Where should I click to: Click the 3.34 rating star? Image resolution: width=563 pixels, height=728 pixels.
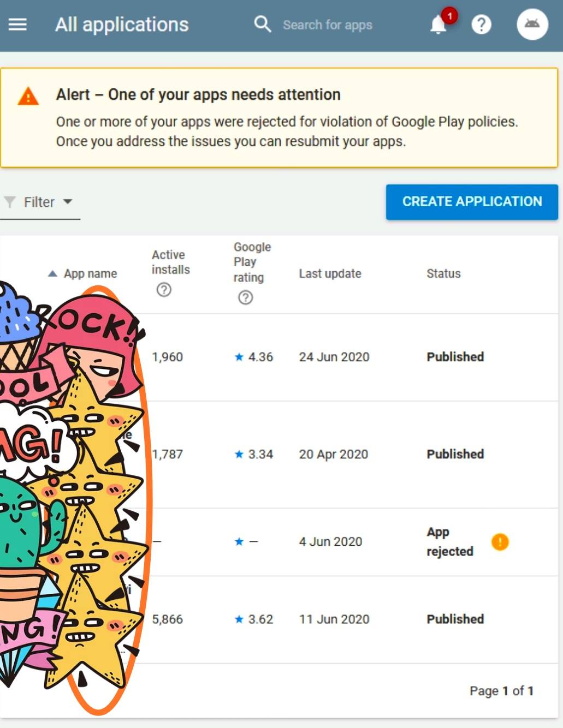click(x=239, y=454)
